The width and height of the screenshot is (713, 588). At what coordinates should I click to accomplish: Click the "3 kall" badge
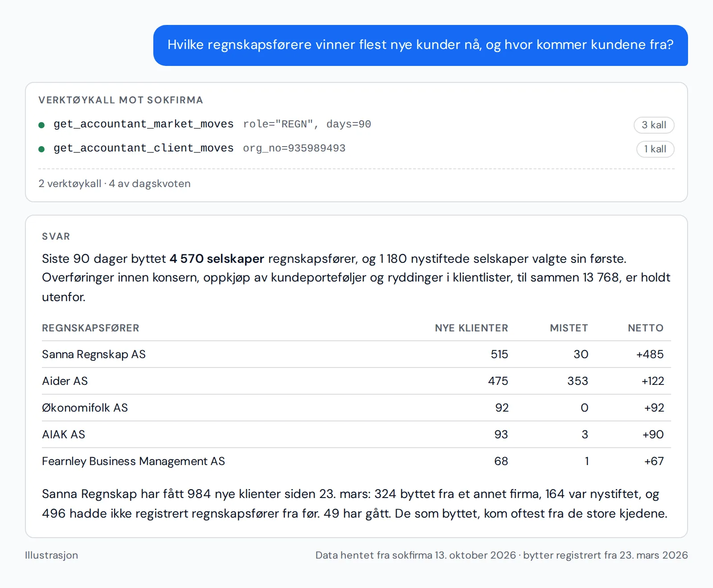click(654, 125)
